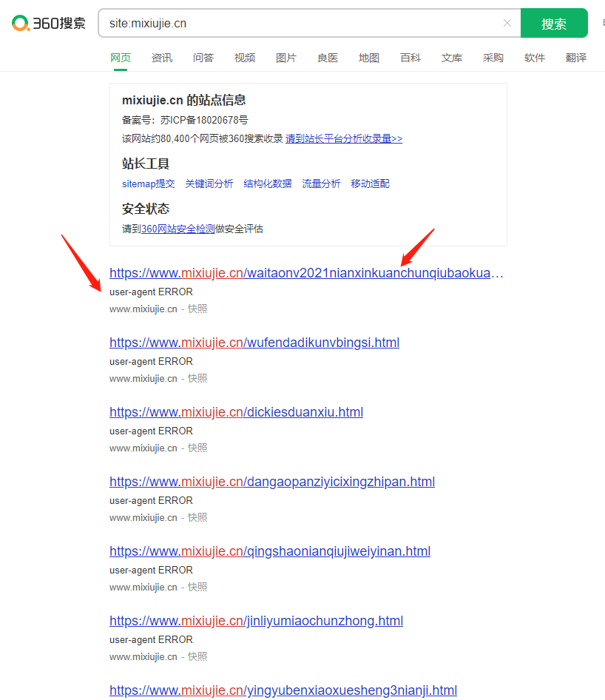The height and width of the screenshot is (700, 605).
Task: Open the 360网站安全检测 link
Action: pyautogui.click(x=178, y=229)
